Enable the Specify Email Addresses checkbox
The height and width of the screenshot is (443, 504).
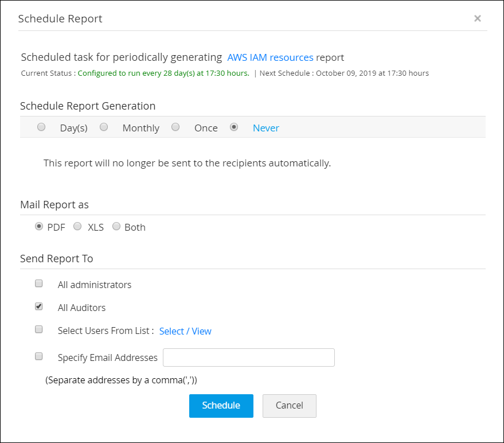tap(39, 356)
